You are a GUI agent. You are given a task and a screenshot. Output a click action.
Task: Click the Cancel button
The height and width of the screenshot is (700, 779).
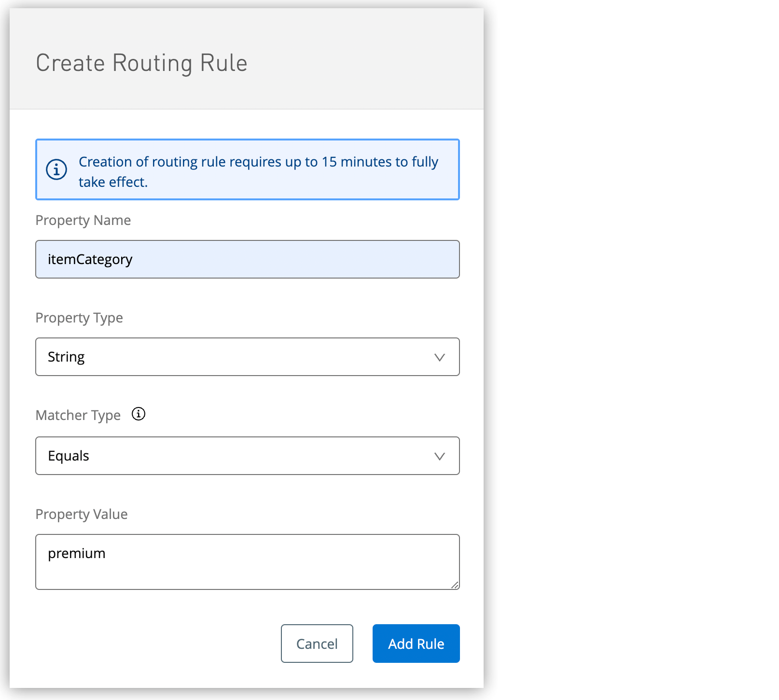point(317,644)
